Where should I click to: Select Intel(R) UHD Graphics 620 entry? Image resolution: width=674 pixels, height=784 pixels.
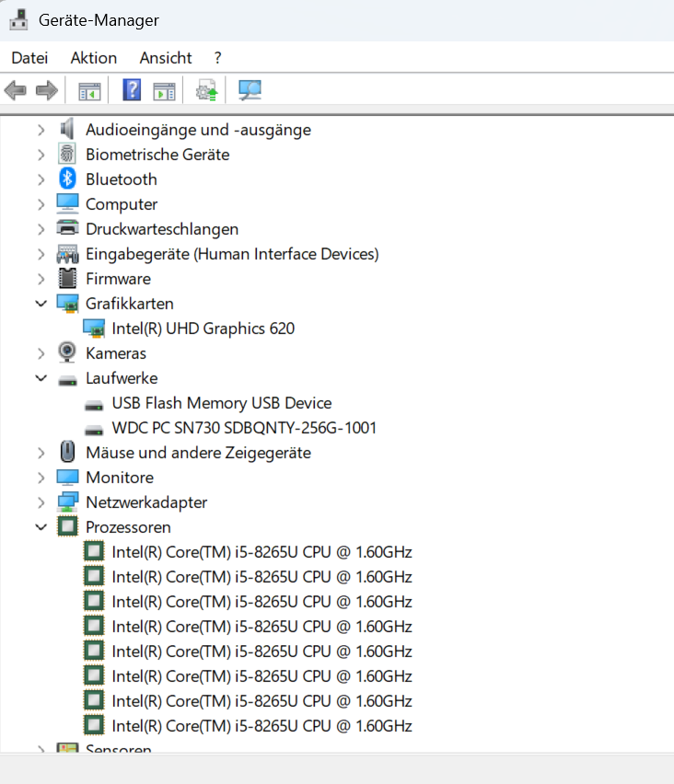(x=203, y=329)
